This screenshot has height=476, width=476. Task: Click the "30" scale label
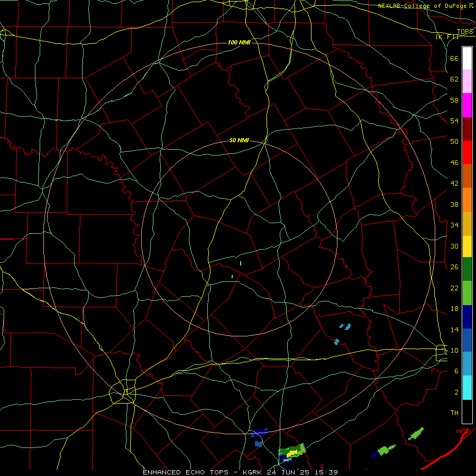454,246
